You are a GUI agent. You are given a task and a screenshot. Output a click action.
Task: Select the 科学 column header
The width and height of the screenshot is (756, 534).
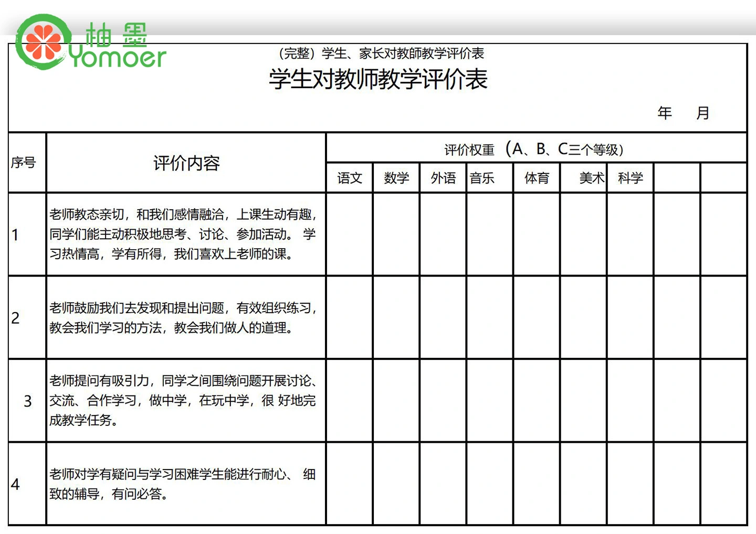point(630,178)
